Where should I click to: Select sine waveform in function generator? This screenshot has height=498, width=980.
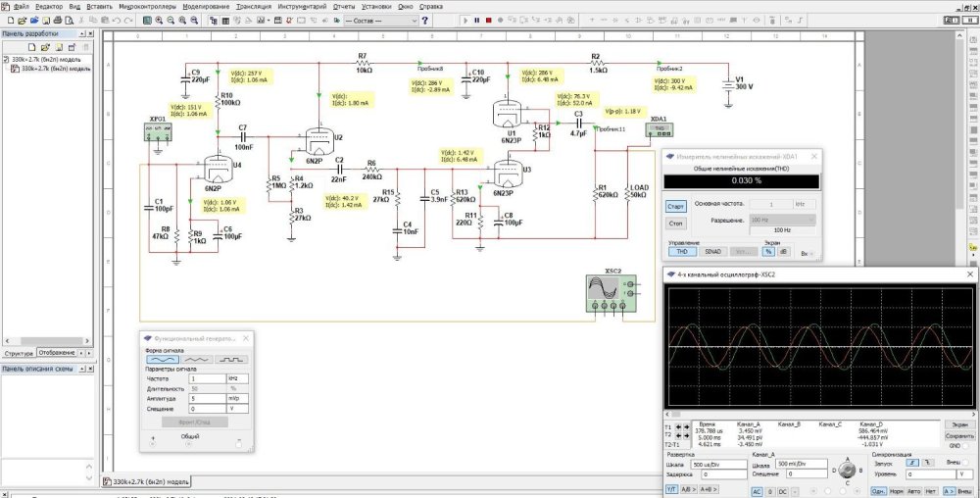click(163, 360)
